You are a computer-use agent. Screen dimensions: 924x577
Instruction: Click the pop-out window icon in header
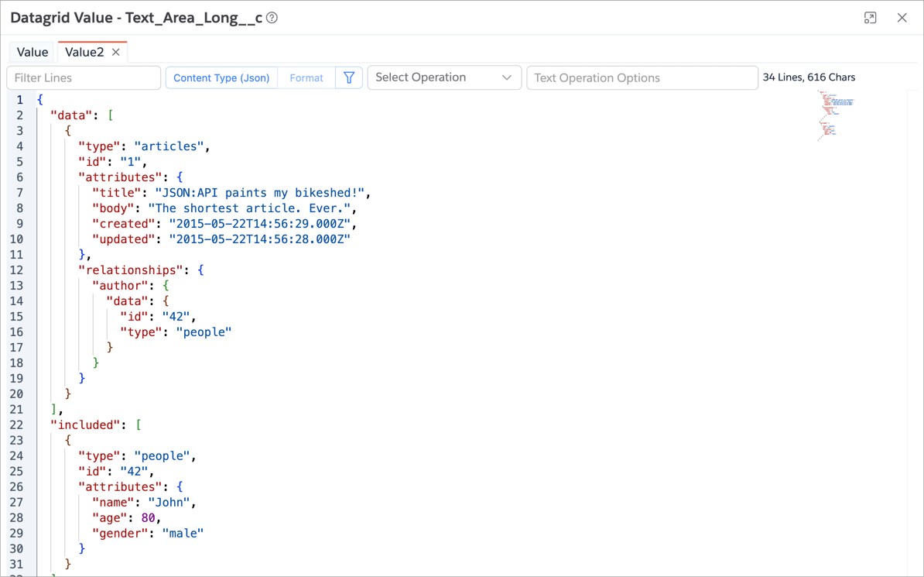pyautogui.click(x=870, y=18)
